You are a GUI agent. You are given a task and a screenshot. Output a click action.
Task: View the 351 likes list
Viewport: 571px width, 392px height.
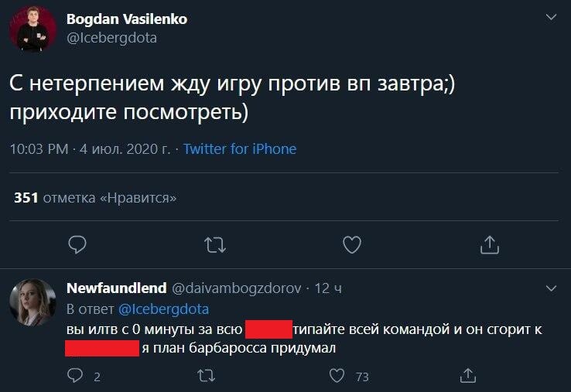(95, 198)
